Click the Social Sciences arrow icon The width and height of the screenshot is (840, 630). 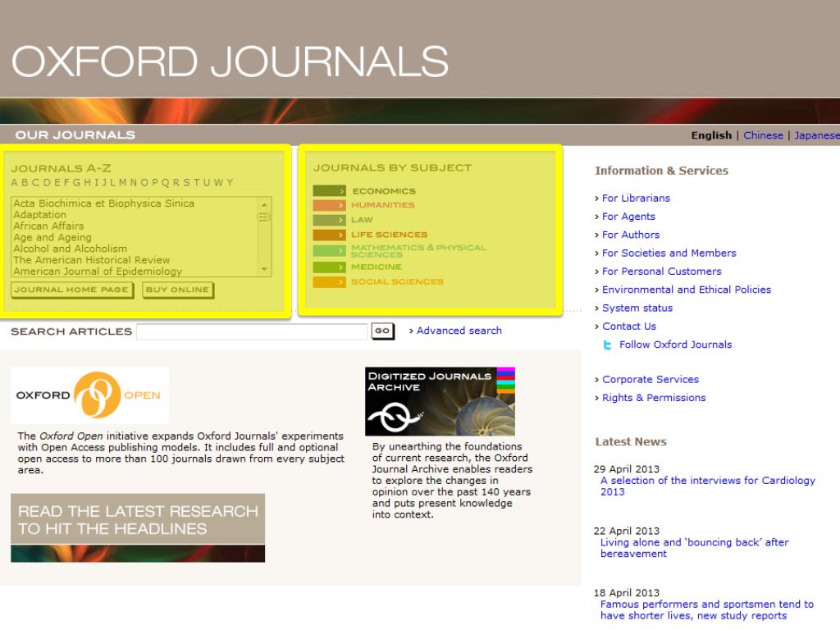(330, 282)
